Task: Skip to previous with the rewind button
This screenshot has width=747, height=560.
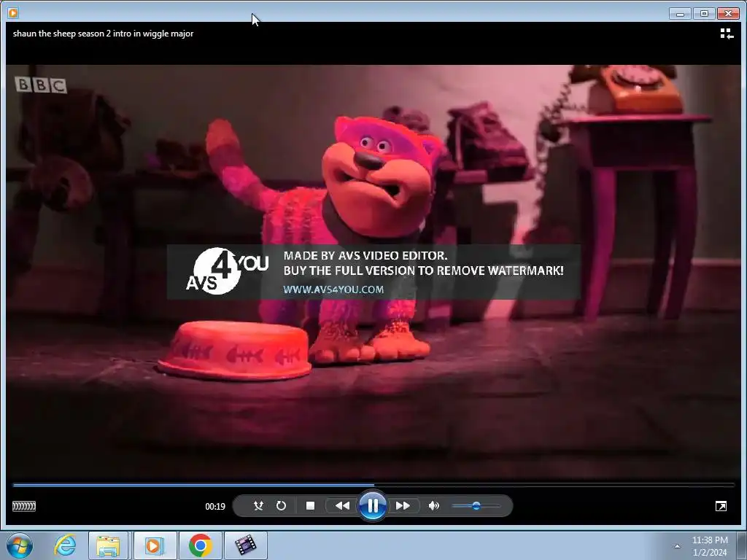Action: tap(342, 506)
